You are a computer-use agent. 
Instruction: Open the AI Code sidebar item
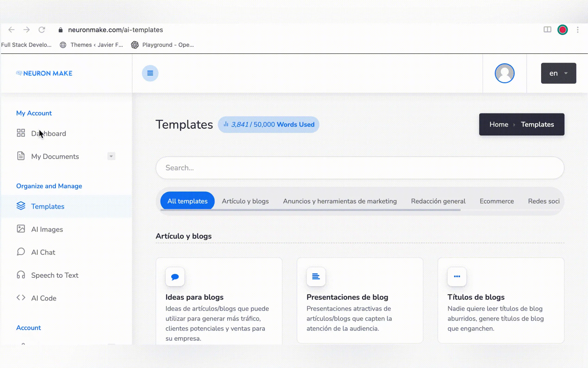[x=44, y=298]
